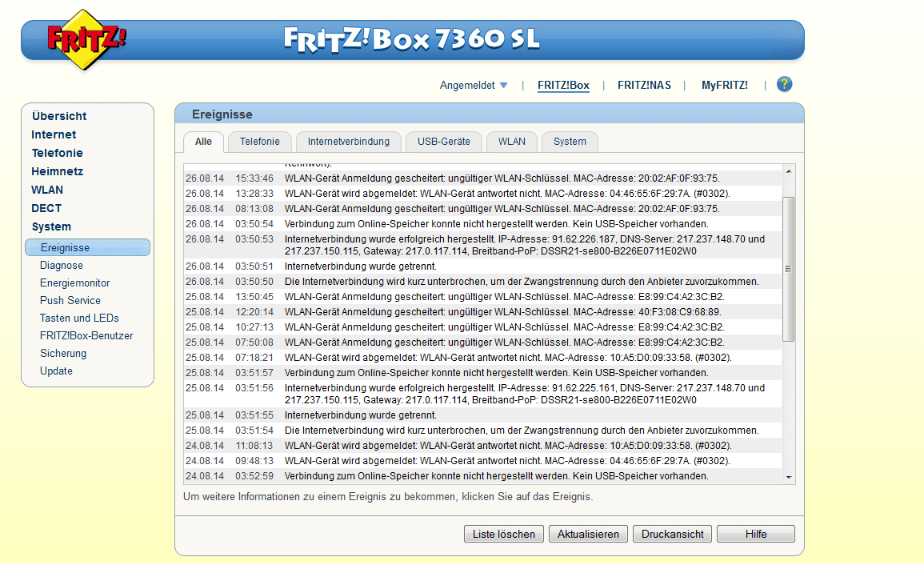The width and height of the screenshot is (924, 581).
Task: Open the 24.08.14 03:52:59 Online-Speicher event
Action: tap(482, 476)
